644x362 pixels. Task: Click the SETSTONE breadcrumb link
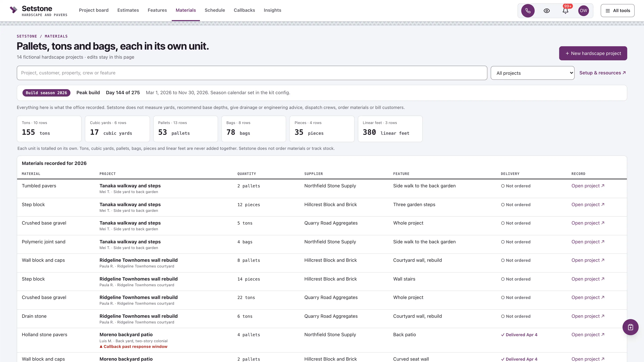[x=27, y=36]
